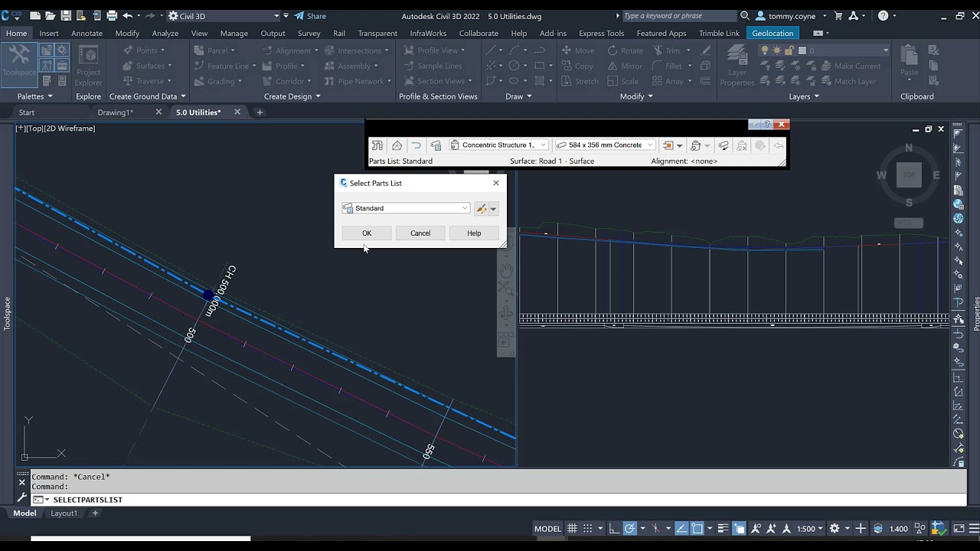
Task: Open the Toolspace palette
Action: tap(19, 64)
